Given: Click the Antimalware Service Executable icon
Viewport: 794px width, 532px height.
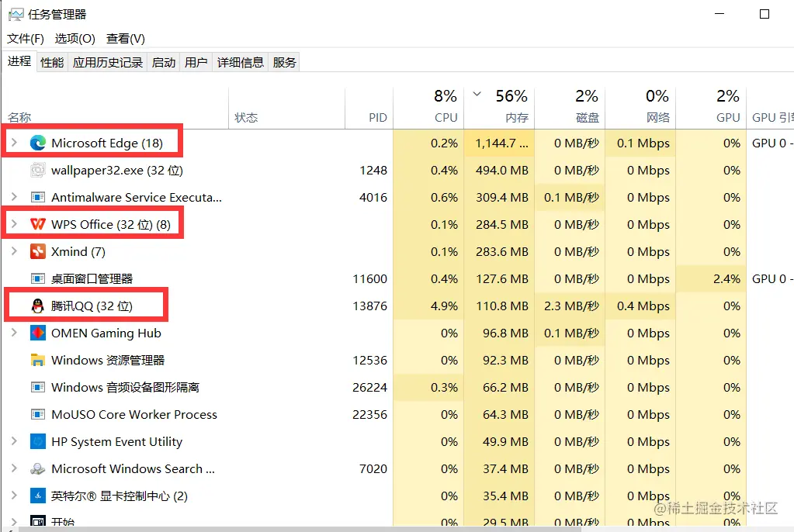Looking at the screenshot, I should (x=38, y=198).
